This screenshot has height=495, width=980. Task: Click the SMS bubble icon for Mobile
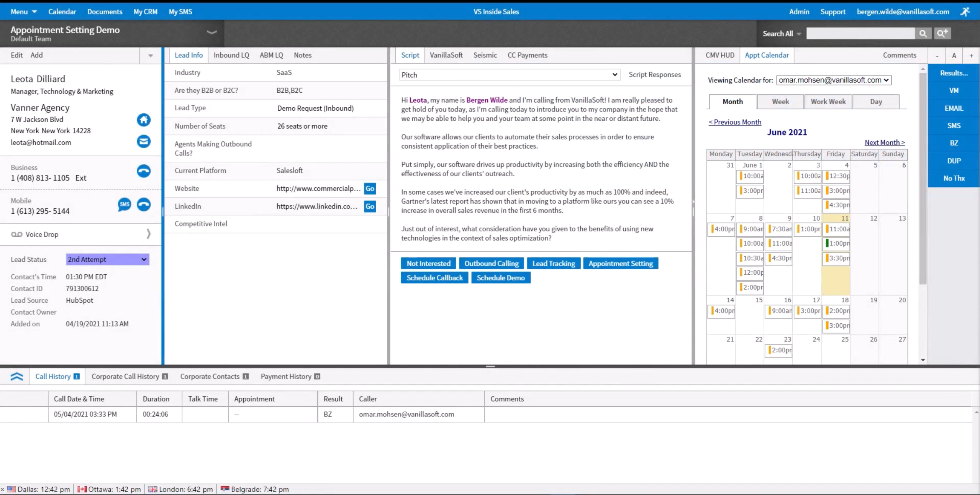125,204
